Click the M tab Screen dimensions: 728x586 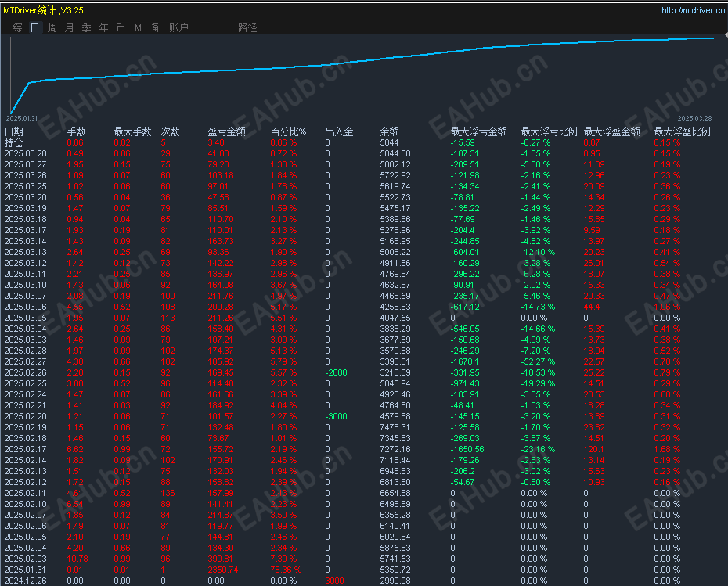[138, 28]
